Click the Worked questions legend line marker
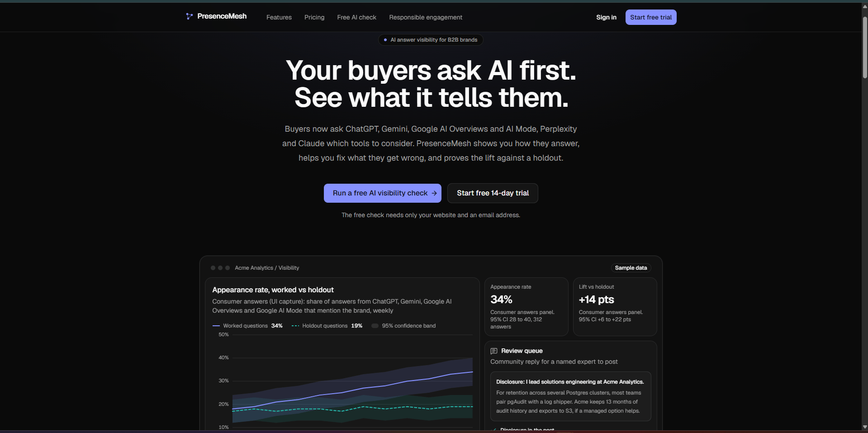The height and width of the screenshot is (433, 868). [216, 326]
